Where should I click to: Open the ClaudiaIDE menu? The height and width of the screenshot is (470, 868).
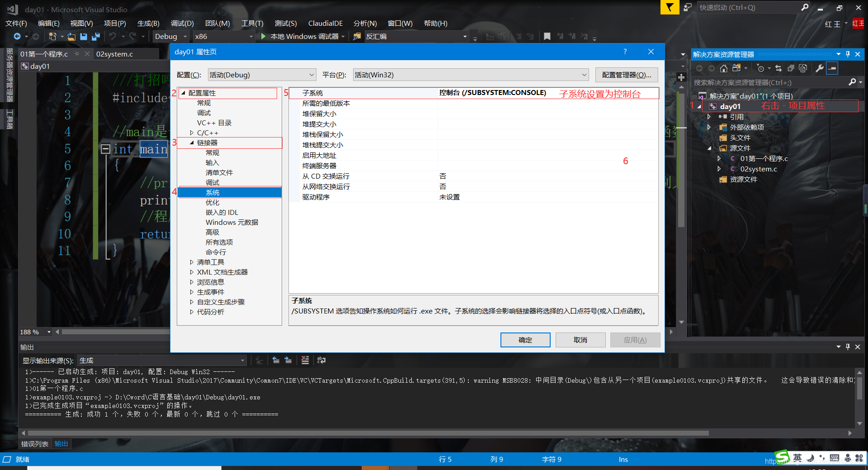(x=325, y=24)
